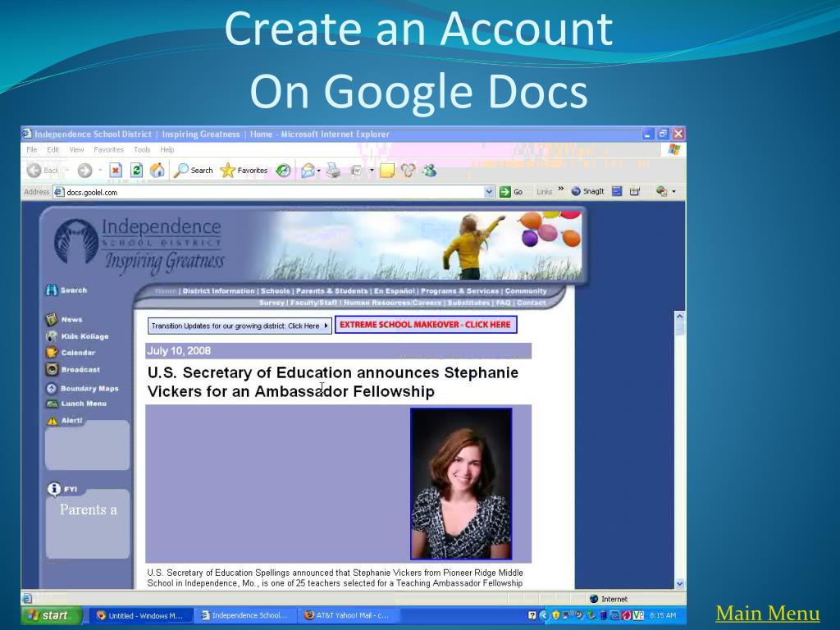Switch to Independence School taskbar item
This screenshot has height=630, width=840.
click(x=244, y=615)
